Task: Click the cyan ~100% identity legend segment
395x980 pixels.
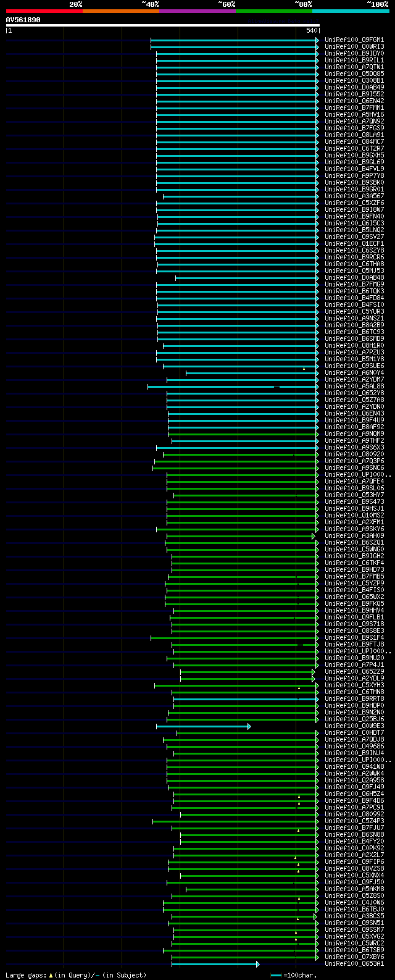Action: click(x=351, y=11)
